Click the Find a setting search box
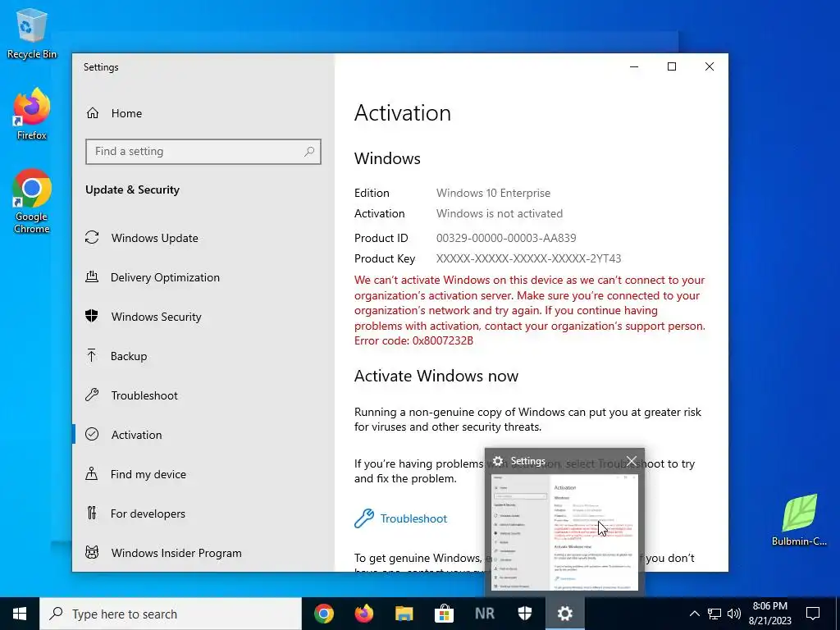This screenshot has height=630, width=840. tap(203, 152)
